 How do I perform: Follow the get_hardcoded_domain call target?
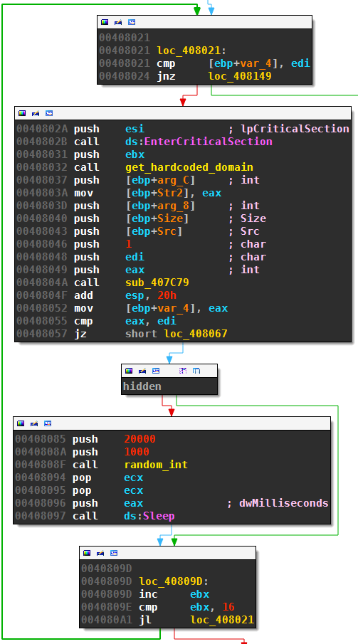click(x=189, y=167)
